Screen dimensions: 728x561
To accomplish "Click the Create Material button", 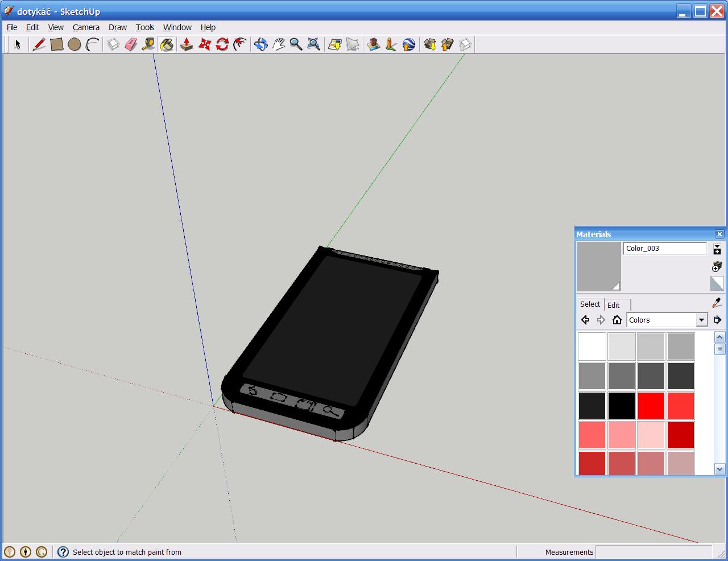I will pos(717,267).
